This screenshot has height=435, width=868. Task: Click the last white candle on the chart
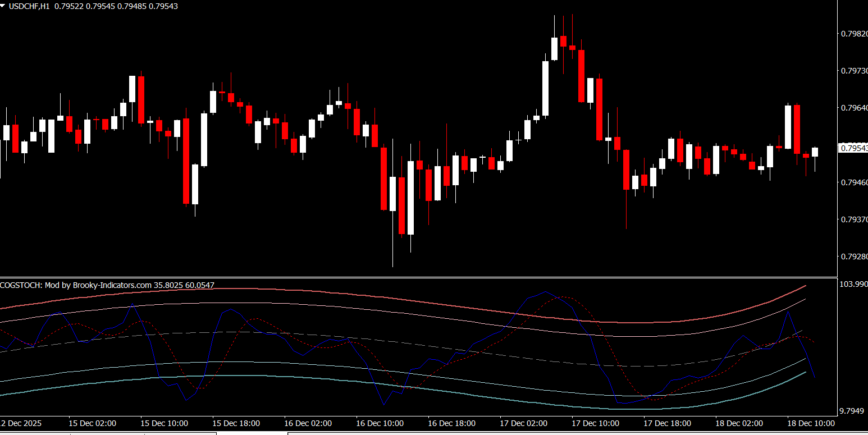tap(815, 152)
